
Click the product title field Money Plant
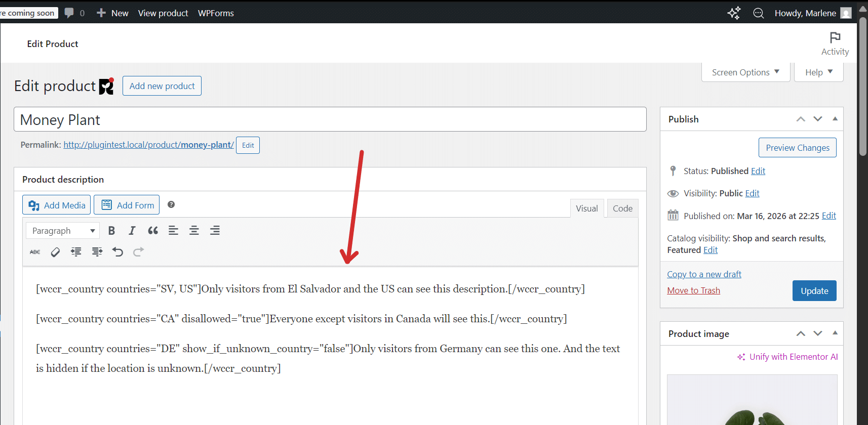click(330, 120)
